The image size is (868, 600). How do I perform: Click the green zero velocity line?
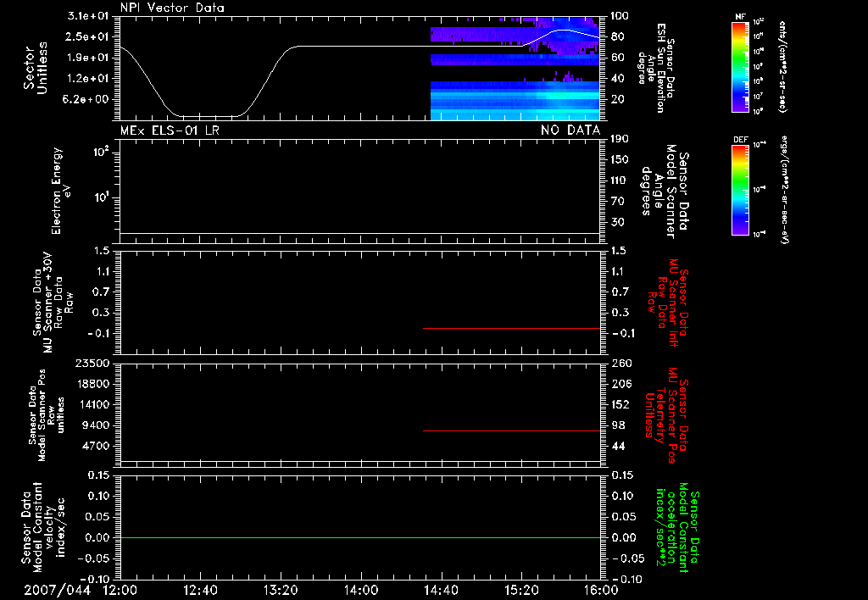[359, 537]
